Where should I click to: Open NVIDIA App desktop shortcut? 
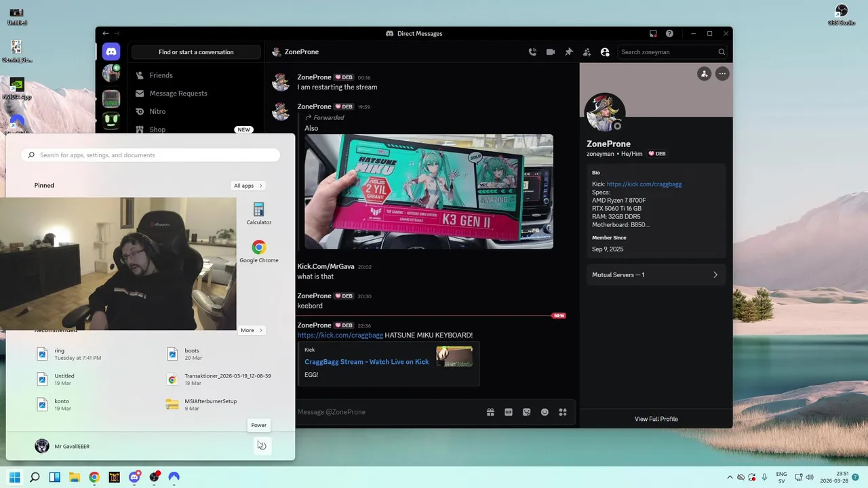(x=17, y=89)
